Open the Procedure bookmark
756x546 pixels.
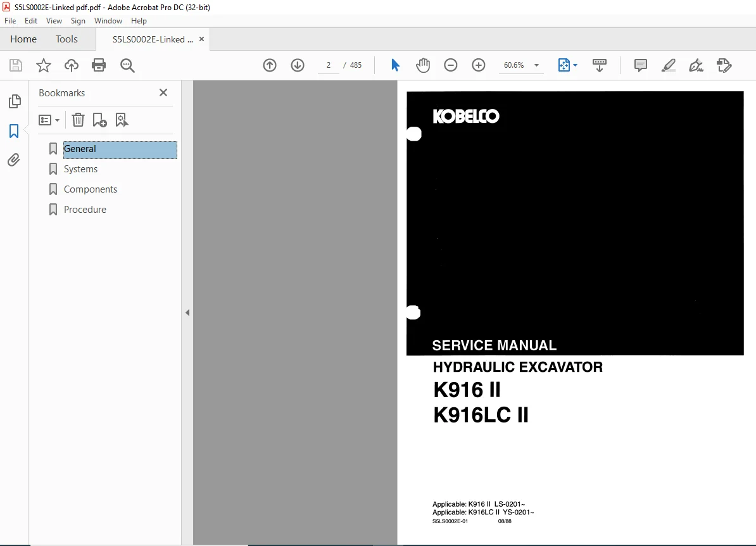85,210
